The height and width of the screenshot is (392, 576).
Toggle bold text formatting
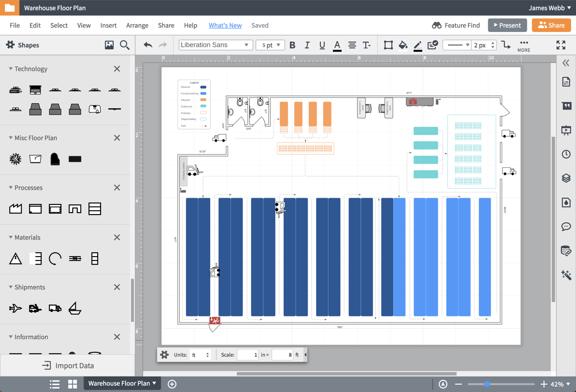tap(292, 45)
